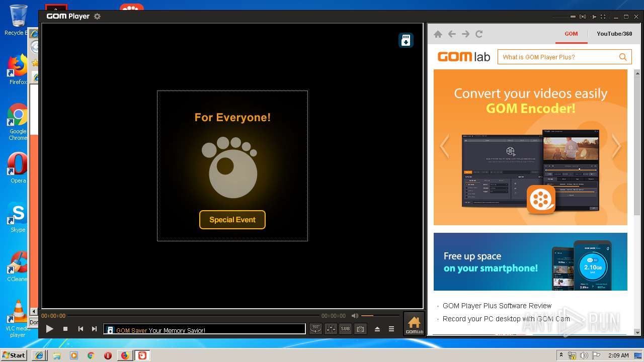
Task: Open GOM Player settings gear
Action: 97,16
